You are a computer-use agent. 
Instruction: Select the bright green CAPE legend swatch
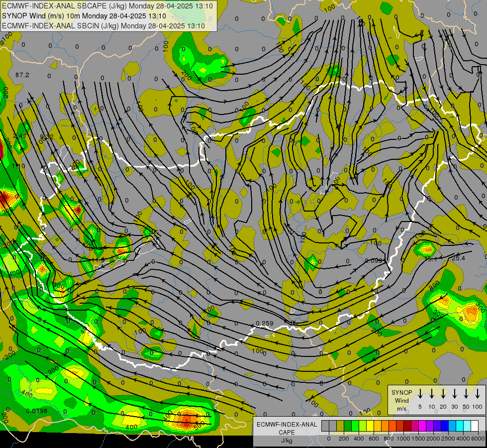tap(355, 426)
